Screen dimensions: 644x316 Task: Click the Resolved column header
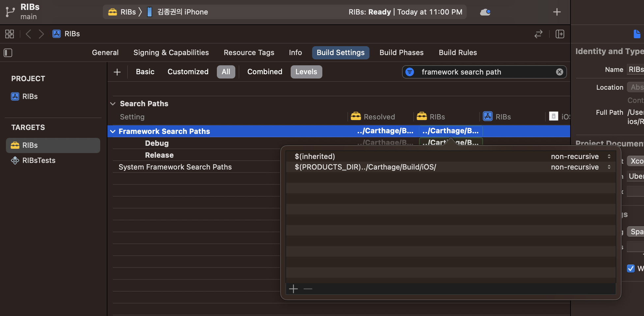[373, 117]
